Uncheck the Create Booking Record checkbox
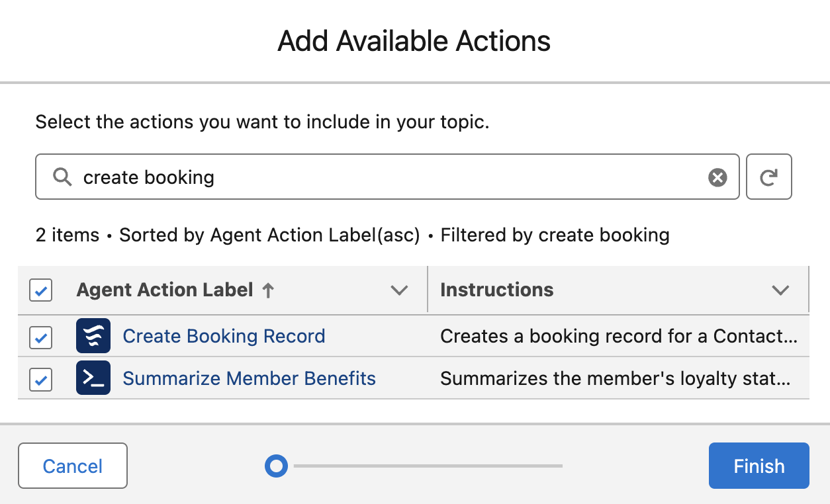 [41, 338]
